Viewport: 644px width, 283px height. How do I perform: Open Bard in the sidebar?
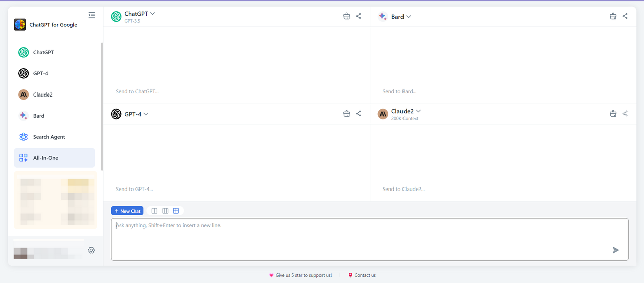click(x=54, y=116)
